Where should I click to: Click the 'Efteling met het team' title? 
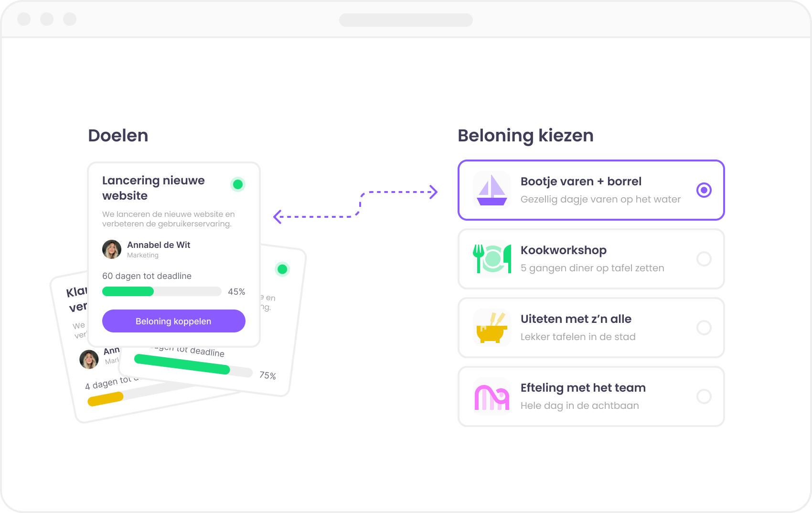click(583, 388)
